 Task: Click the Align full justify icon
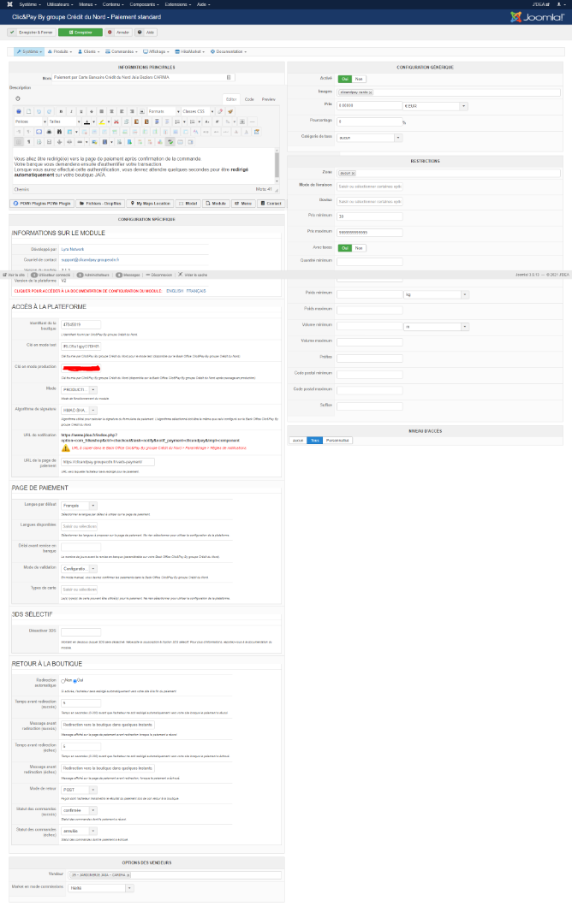pyautogui.click(x=101, y=110)
